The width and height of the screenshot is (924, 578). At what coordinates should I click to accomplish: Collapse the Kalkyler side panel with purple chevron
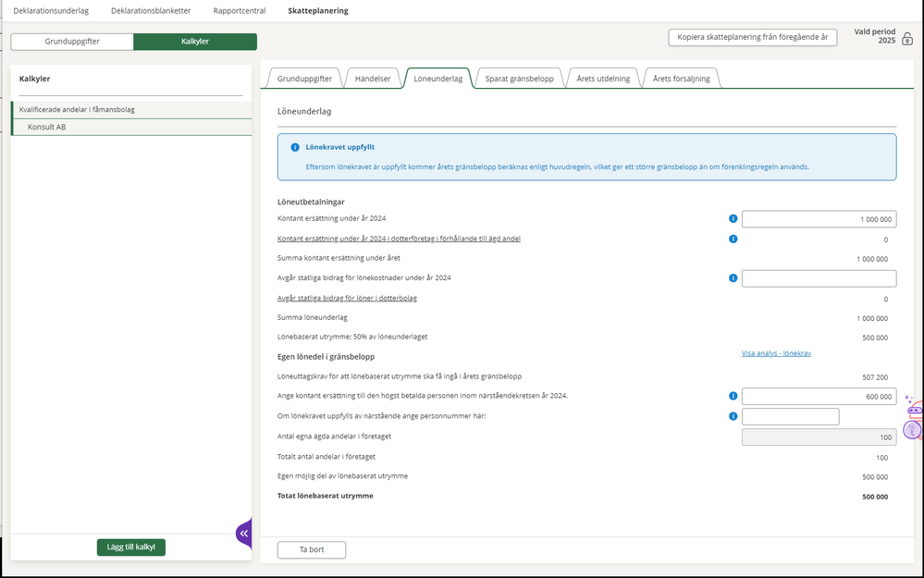pyautogui.click(x=244, y=534)
